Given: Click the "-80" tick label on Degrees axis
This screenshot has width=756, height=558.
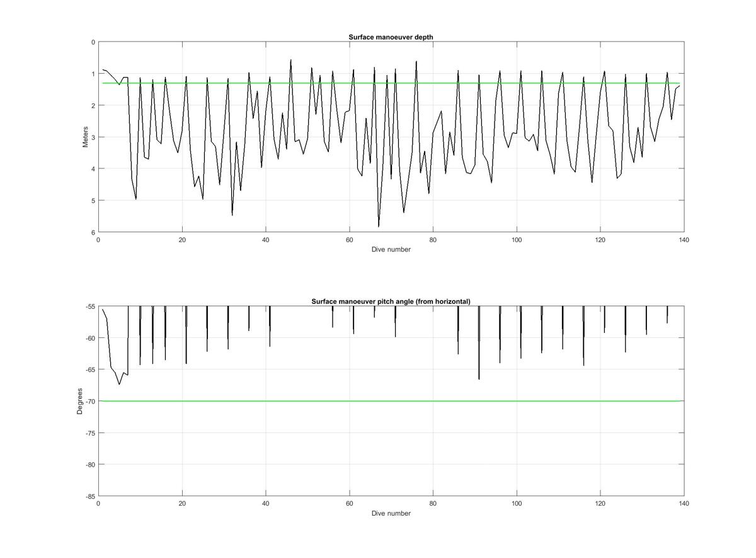Looking at the screenshot, I should pos(89,465).
